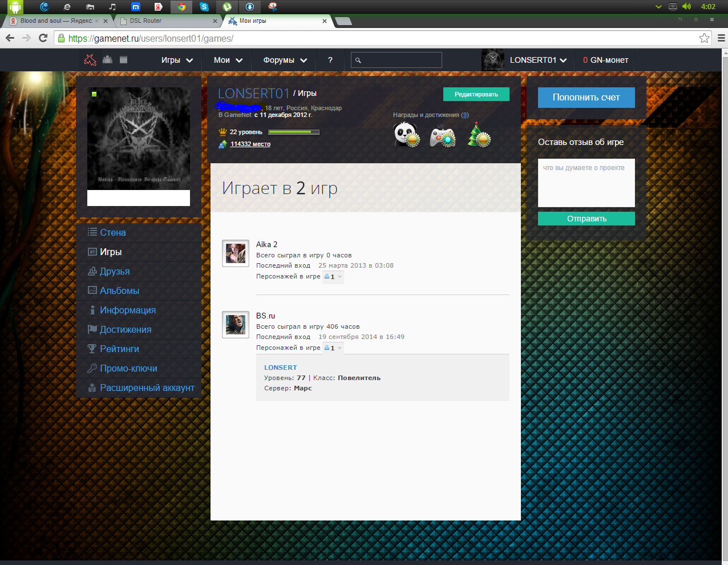The width and height of the screenshot is (728, 565).
Task: Open uTorrent from the taskbar
Action: pos(227,7)
